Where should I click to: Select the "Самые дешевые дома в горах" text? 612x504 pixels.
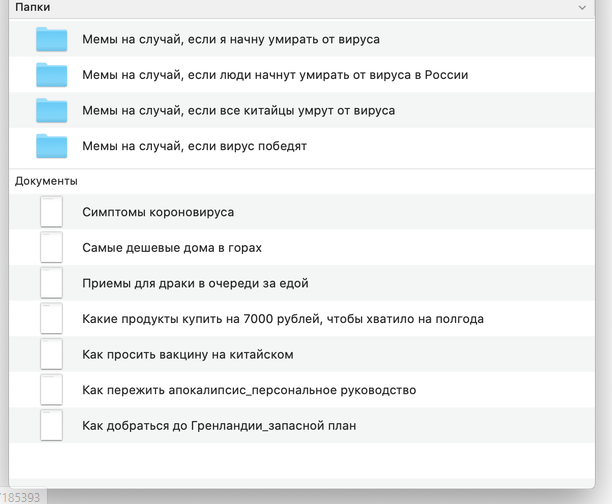pos(172,247)
